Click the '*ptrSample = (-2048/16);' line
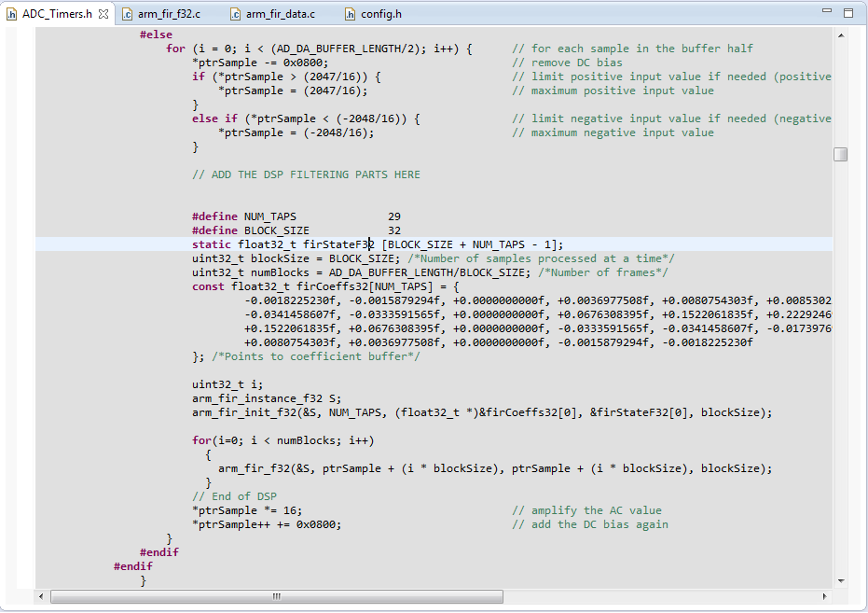This screenshot has width=868, height=613. tap(296, 132)
